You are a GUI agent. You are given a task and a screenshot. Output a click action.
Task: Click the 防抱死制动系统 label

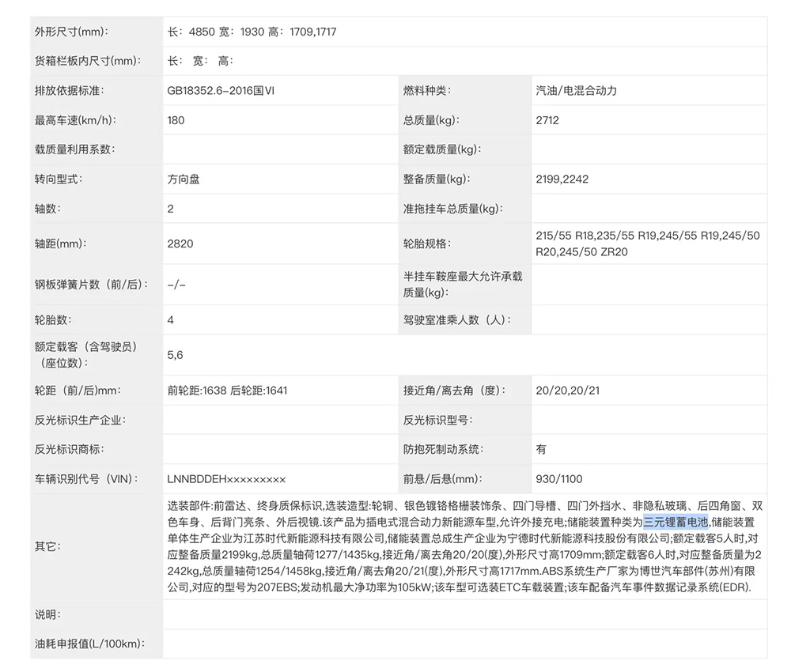442,450
